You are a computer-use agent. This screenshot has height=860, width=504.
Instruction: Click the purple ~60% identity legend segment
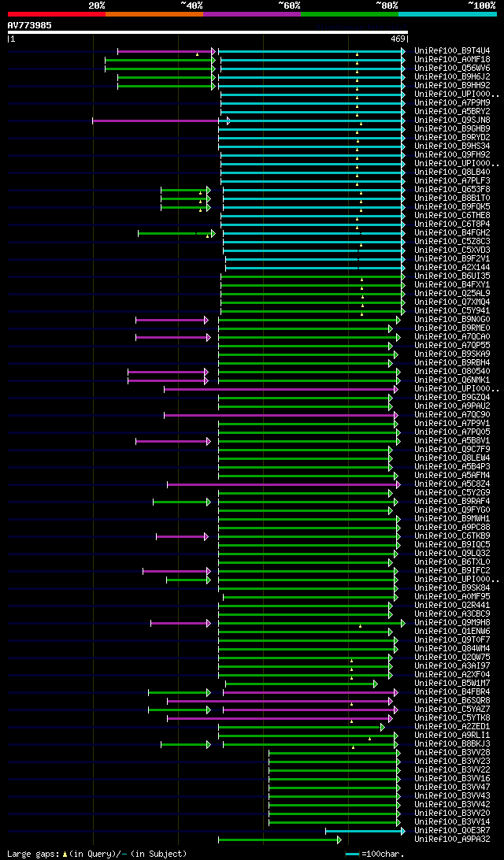(252, 13)
